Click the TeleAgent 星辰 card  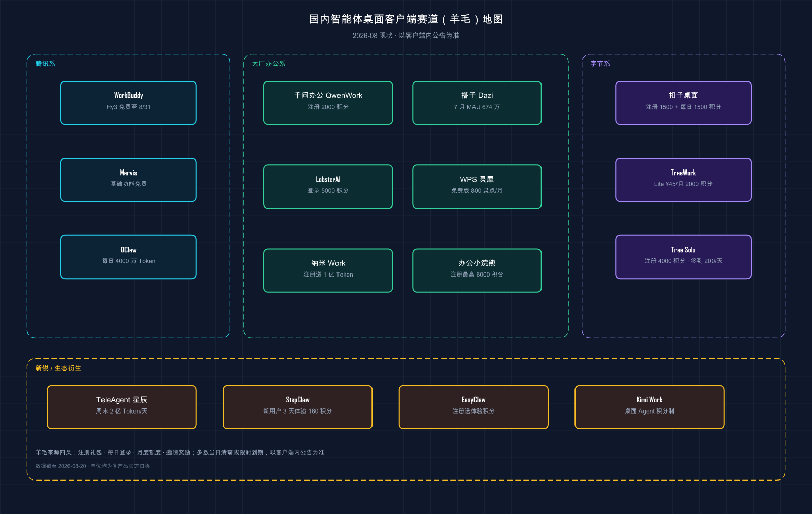(122, 407)
